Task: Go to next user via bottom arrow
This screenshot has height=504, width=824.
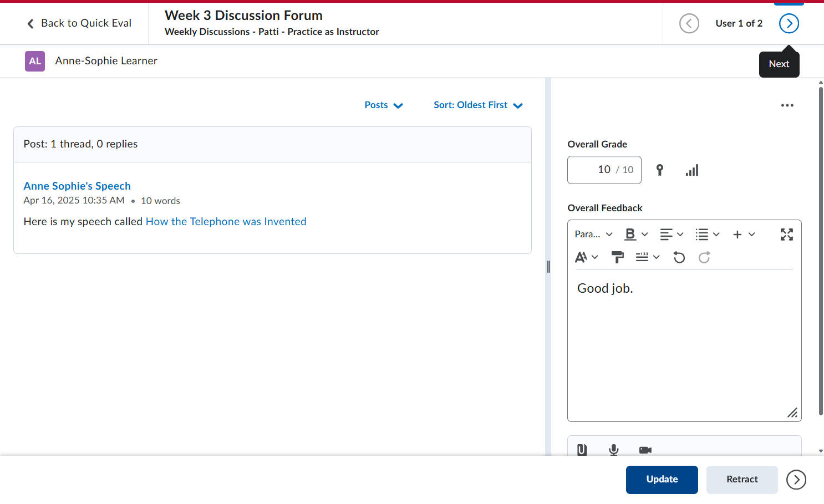Action: [x=796, y=480]
